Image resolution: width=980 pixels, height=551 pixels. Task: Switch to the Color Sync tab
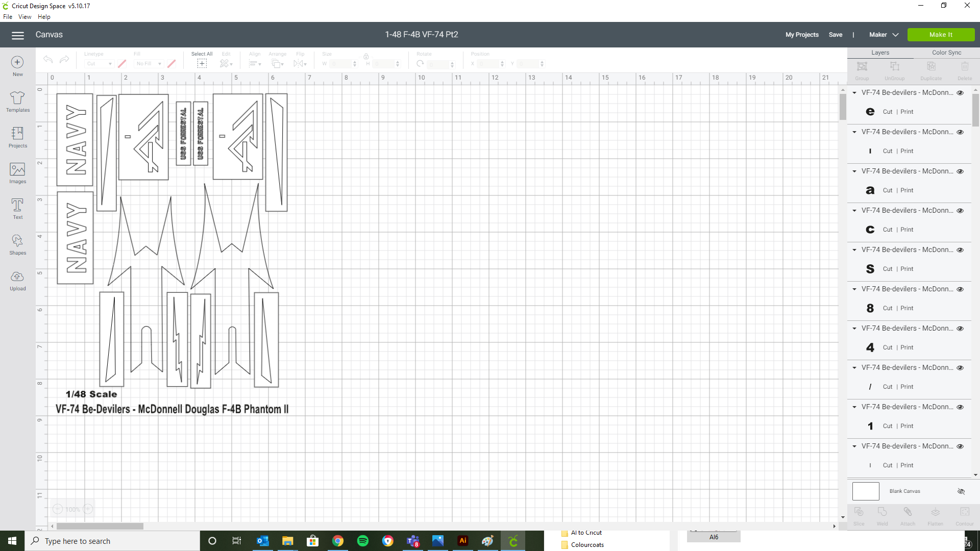pos(946,53)
